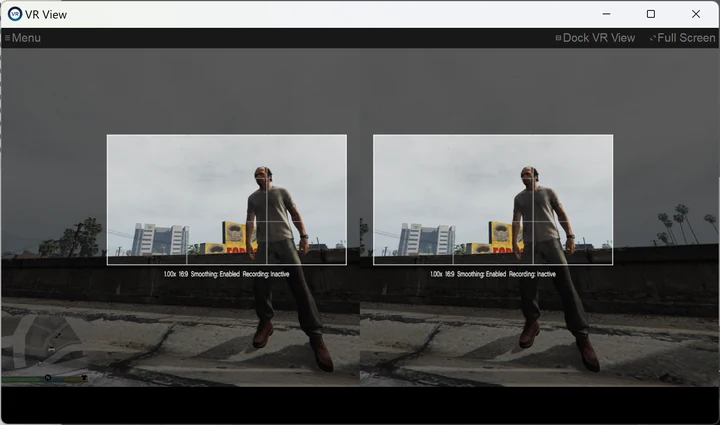Viewport: 720px width, 425px height.
Task: Click the health bar under the minimap
Action: (23, 379)
